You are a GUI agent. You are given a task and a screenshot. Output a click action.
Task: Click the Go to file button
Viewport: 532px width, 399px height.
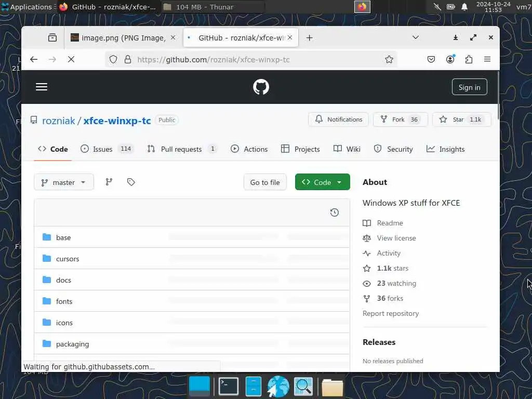tap(265, 182)
